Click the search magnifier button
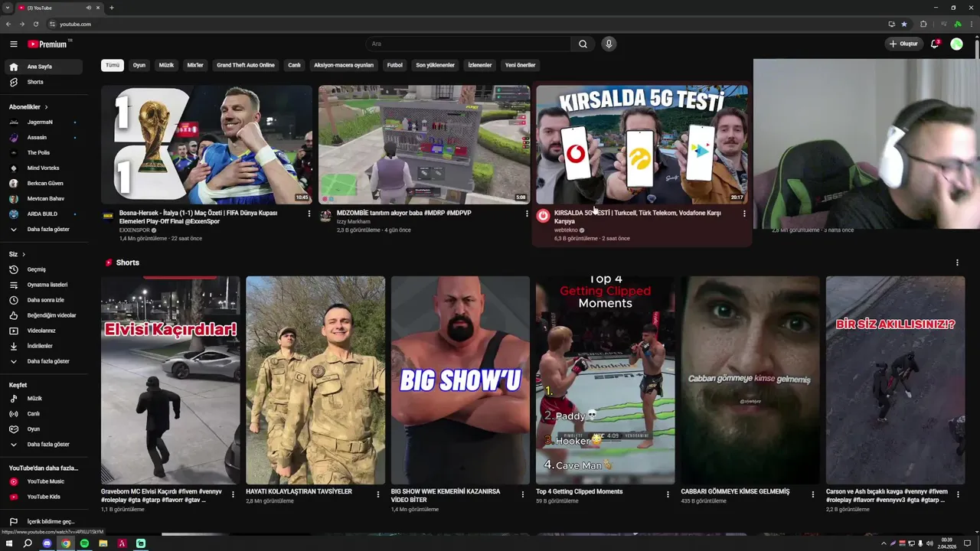The height and width of the screenshot is (551, 980). [583, 44]
